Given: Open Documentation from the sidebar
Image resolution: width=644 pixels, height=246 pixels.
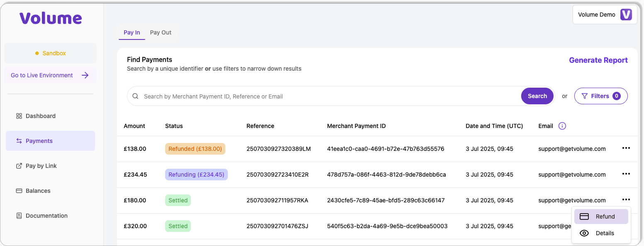Looking at the screenshot, I should 50,216.
